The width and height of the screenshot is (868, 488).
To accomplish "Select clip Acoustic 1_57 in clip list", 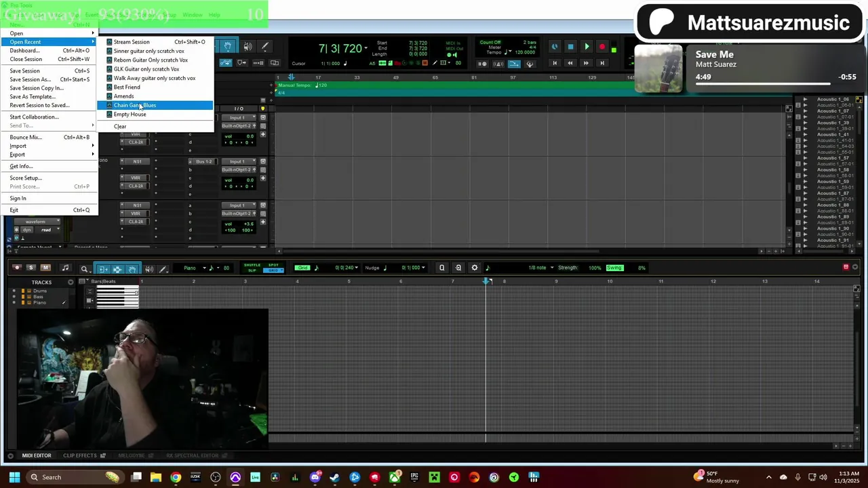I will 833,158.
